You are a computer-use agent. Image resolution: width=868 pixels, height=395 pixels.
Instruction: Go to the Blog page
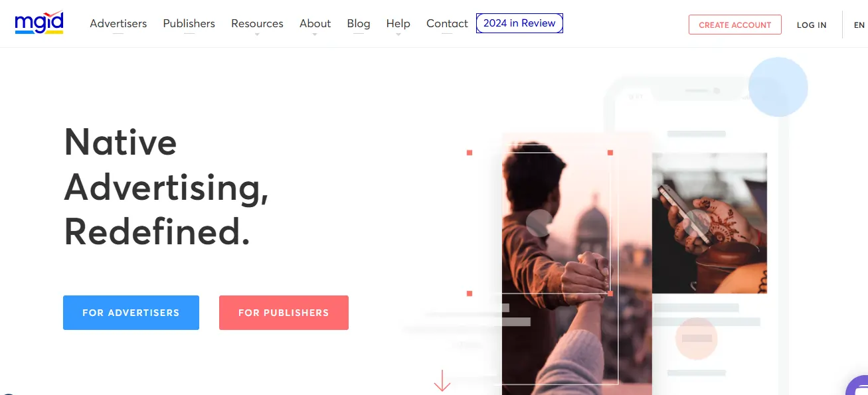[359, 24]
